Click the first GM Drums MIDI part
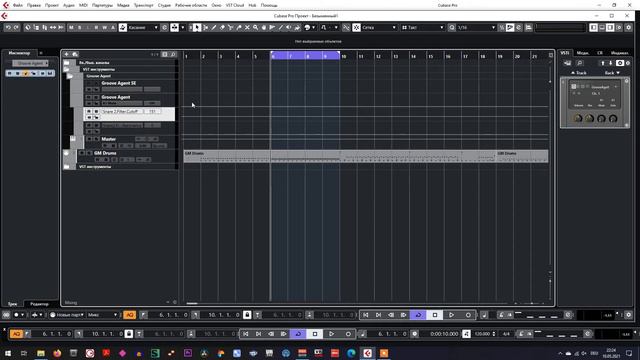Image resolution: width=640 pixels, height=360 pixels. pyautogui.click(x=339, y=156)
